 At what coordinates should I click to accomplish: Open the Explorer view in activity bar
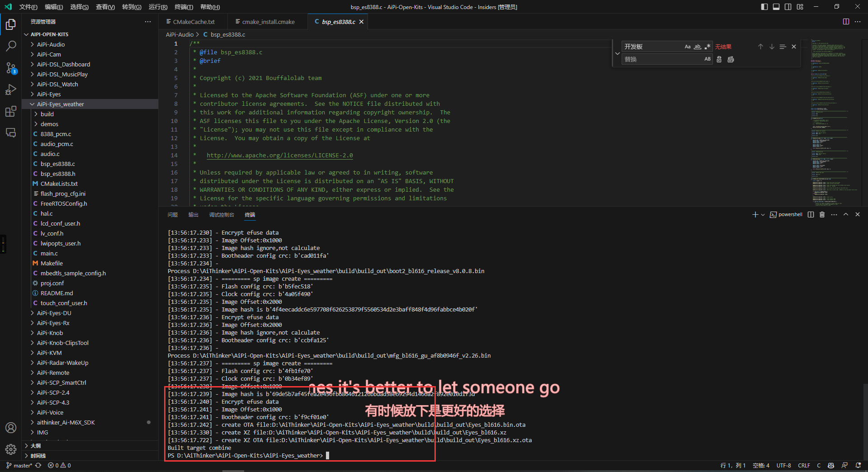pyautogui.click(x=11, y=24)
